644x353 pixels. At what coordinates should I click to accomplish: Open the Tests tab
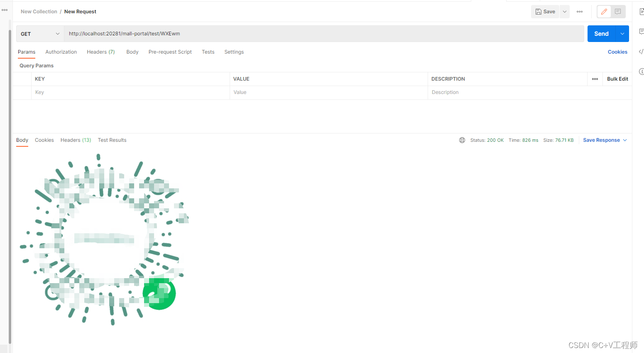tap(208, 52)
